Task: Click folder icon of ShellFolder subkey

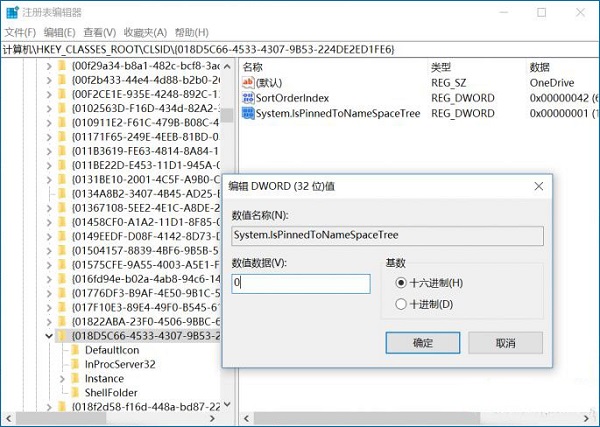Action: click(x=75, y=393)
